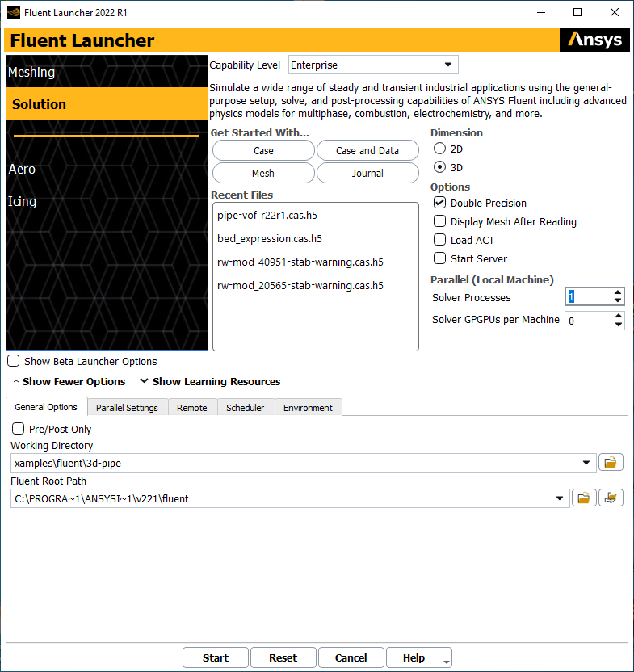Screen dimensions: 634x672
Task: Collapse with Show Fewer Options
Action: (69, 381)
